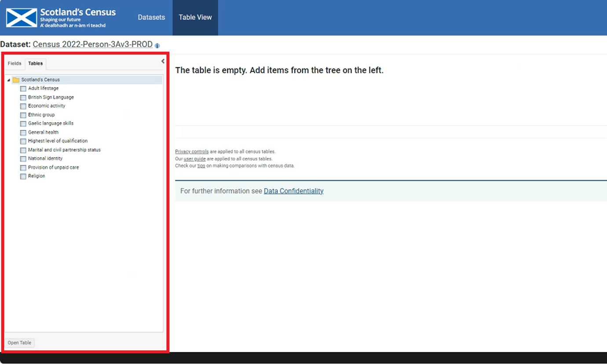Open the user guide link
Screen dimensions: 607x364
[194, 159]
